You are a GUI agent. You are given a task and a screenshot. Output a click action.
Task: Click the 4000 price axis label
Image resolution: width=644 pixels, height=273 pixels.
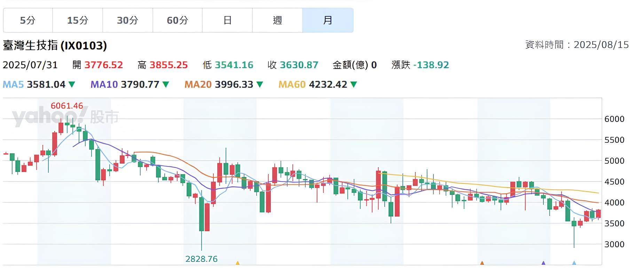(x=614, y=203)
